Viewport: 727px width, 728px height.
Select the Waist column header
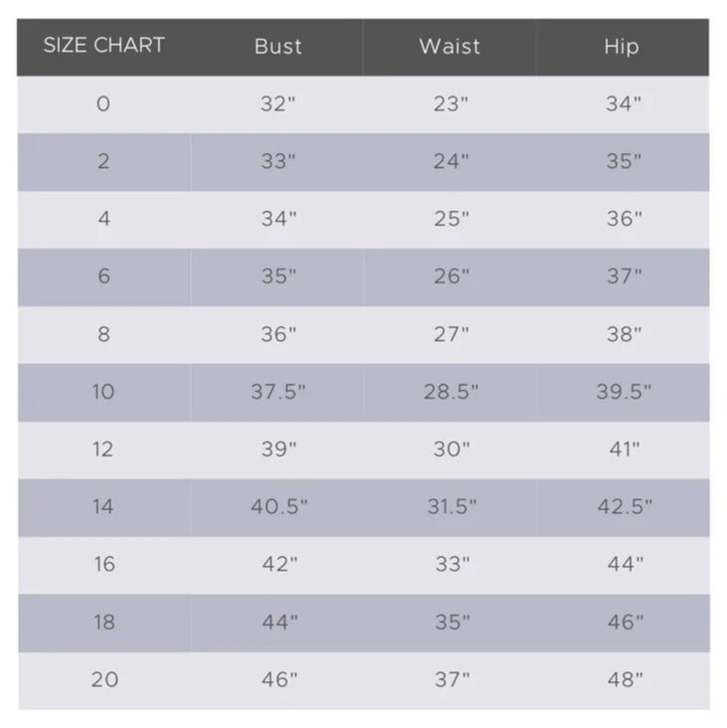pos(450,47)
